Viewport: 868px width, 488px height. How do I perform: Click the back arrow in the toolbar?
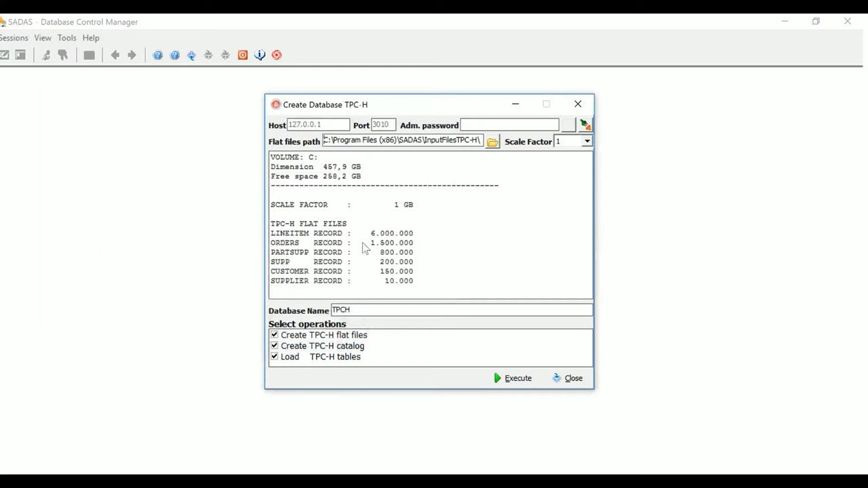coord(115,55)
